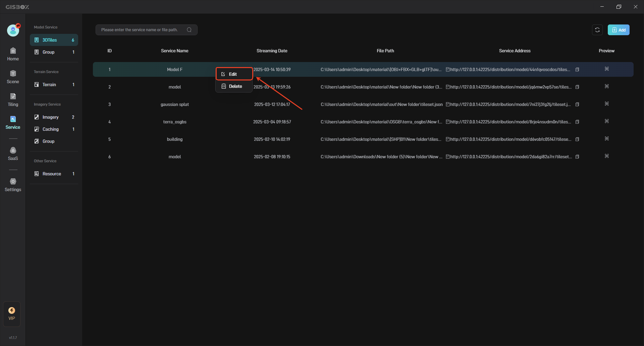Preview the model service in row 6
Image resolution: width=644 pixels, height=346 pixels.
pos(607,156)
